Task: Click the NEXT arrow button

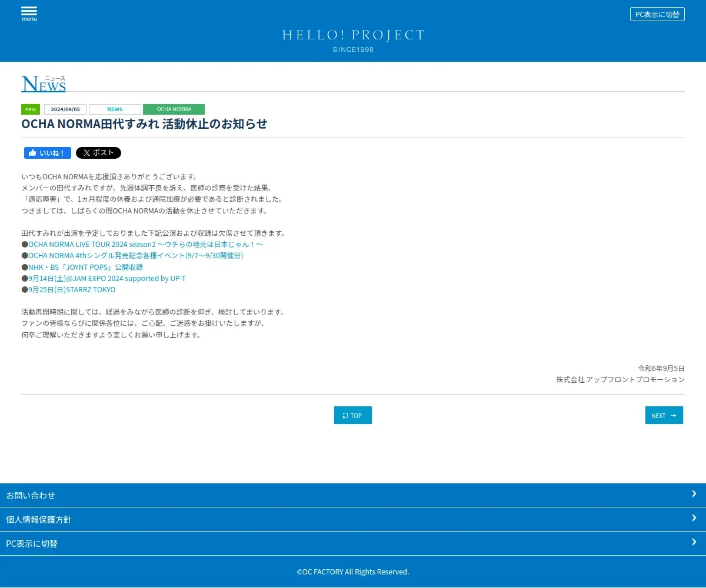Action: coord(664,415)
